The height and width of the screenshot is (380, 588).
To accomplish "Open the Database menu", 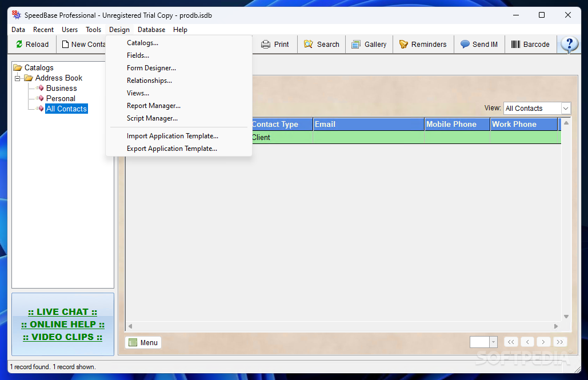I will (151, 30).
